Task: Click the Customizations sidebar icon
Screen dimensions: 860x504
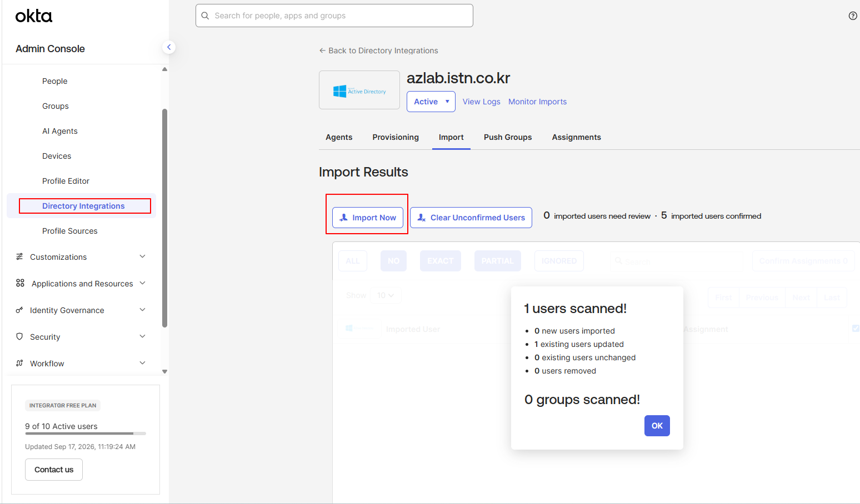Action: 19,256
